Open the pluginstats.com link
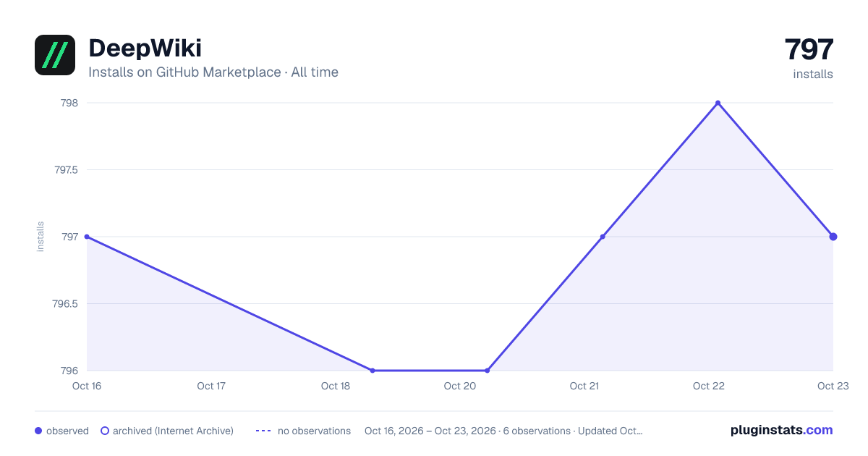Image resolution: width=868 pixels, height=456 pixels. tap(782, 430)
